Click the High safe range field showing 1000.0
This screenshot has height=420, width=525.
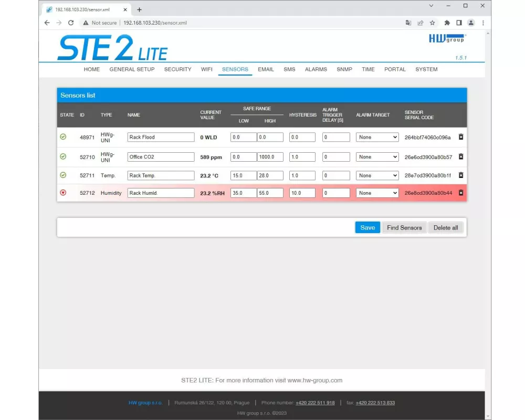tap(270, 157)
